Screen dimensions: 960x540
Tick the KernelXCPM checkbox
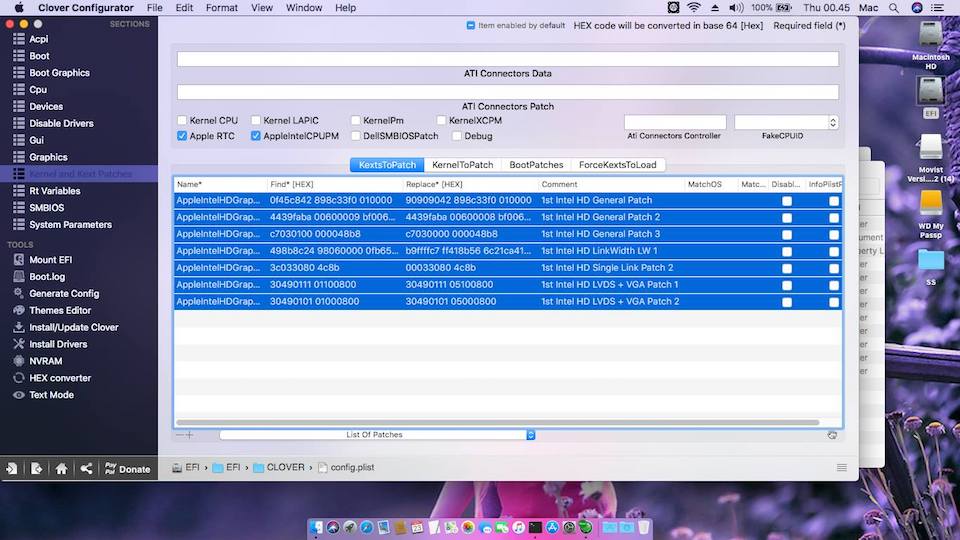(x=441, y=120)
